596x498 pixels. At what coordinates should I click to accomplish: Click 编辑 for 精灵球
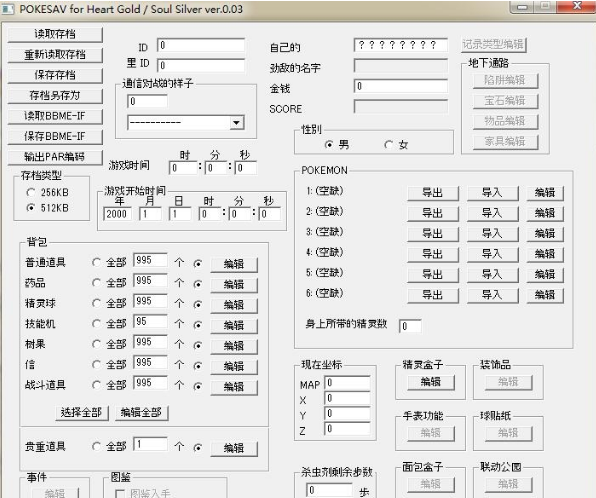click(234, 305)
